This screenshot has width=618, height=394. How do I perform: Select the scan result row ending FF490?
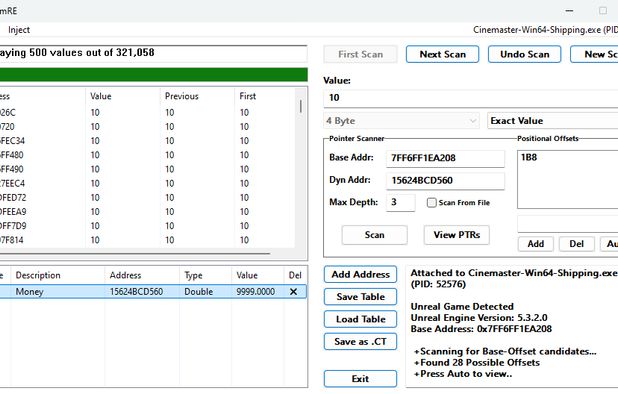pyautogui.click(x=147, y=169)
